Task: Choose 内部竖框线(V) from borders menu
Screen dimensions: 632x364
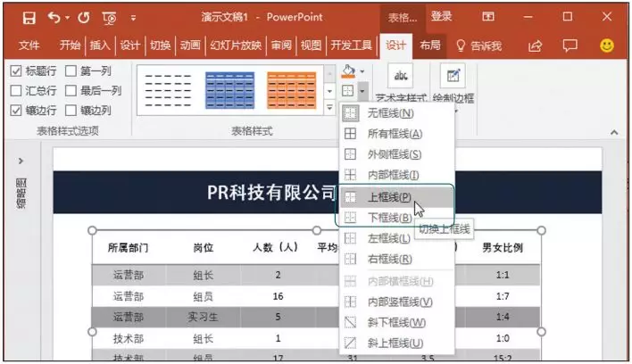Action: [x=397, y=302]
